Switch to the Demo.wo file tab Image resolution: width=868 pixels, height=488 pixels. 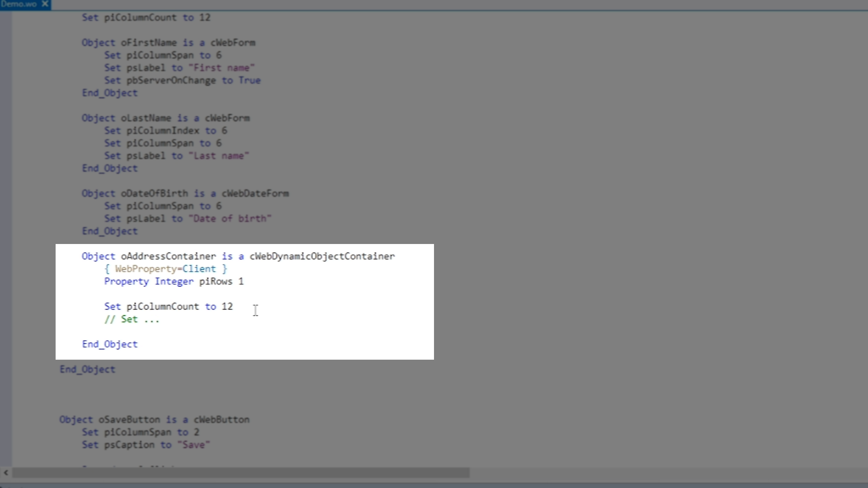[19, 4]
